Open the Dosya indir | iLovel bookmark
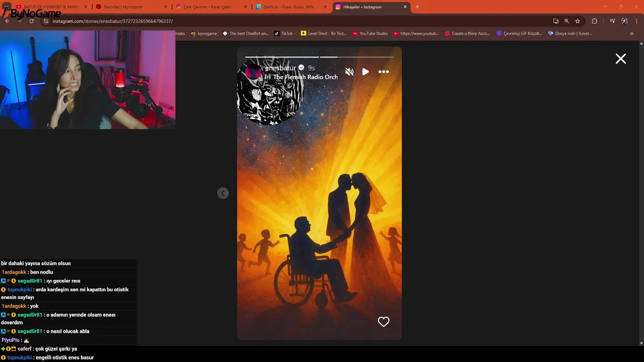This screenshot has width=644, height=362. (x=570, y=34)
